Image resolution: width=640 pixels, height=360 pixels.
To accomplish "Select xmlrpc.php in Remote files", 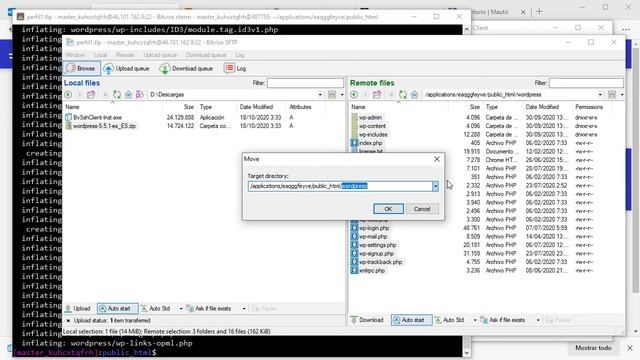I will (x=372, y=271).
